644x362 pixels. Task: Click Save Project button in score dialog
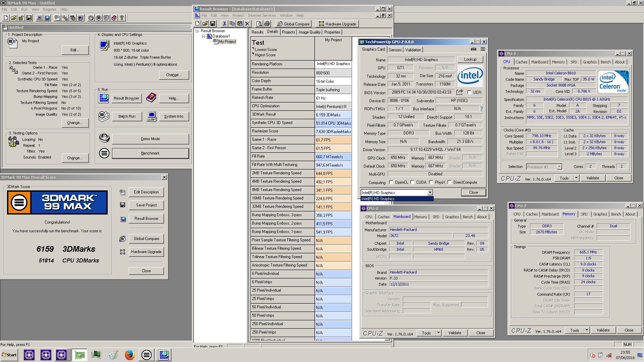click(146, 205)
